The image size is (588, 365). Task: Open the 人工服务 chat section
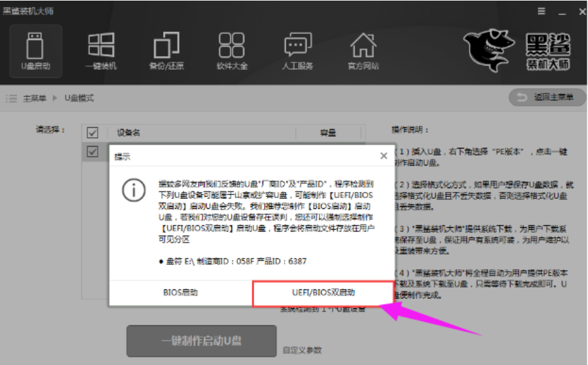(x=297, y=51)
